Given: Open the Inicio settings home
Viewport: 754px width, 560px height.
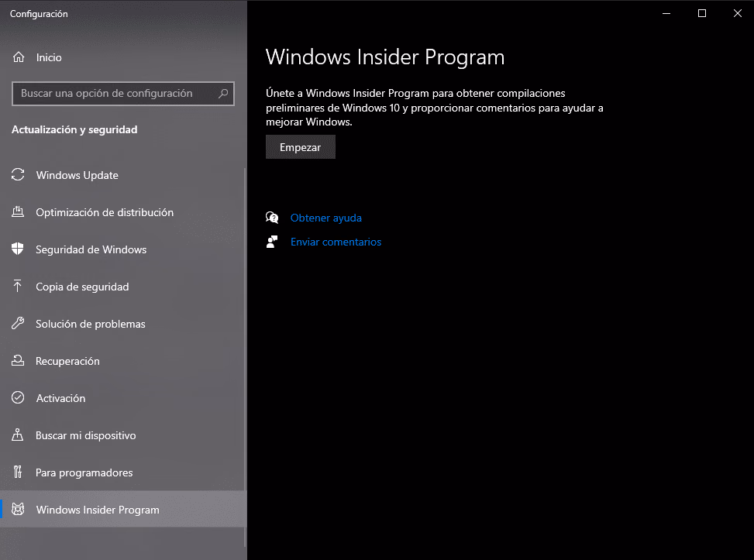Looking at the screenshot, I should click(x=123, y=57).
